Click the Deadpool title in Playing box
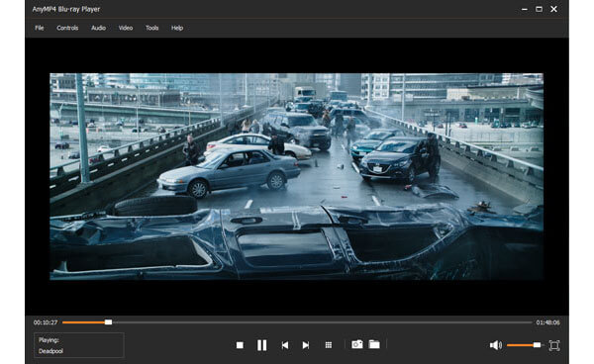Image resolution: width=594 pixels, height=364 pixels. tap(50, 351)
